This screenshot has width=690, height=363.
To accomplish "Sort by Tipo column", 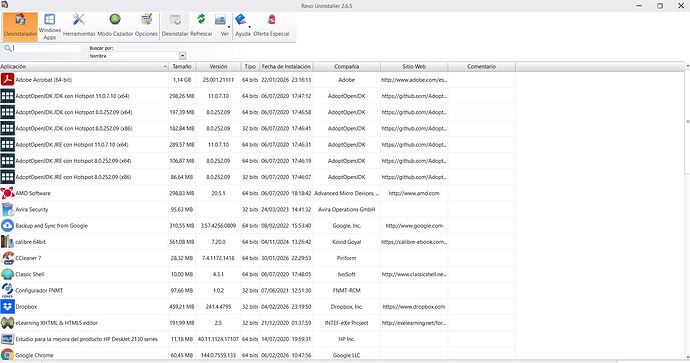I will click(x=250, y=66).
